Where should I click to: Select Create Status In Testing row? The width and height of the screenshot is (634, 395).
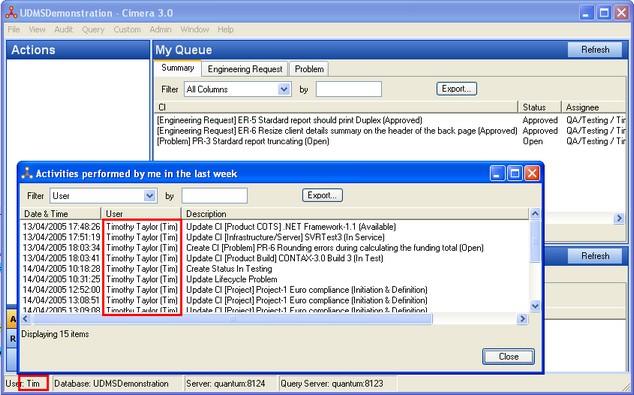(275, 268)
